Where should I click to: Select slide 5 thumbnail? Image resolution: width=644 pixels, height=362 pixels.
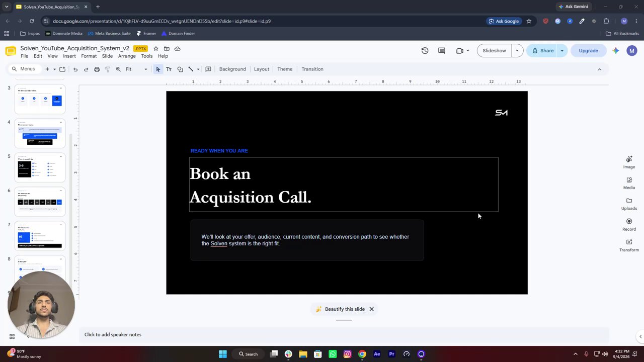coord(40,167)
